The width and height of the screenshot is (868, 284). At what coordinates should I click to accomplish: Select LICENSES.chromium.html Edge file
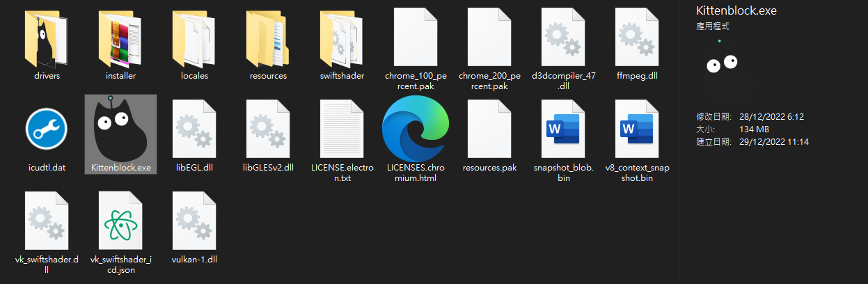click(416, 130)
